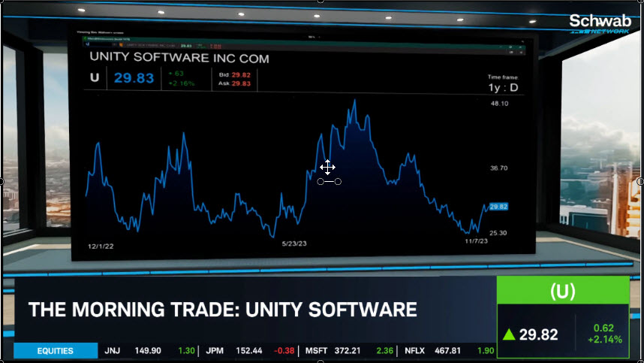Click the MSFT price 372.21
644x363 pixels.
click(x=347, y=351)
